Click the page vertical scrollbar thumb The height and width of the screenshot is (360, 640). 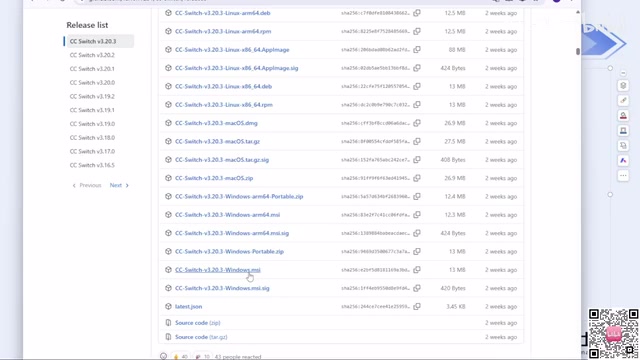point(578,51)
